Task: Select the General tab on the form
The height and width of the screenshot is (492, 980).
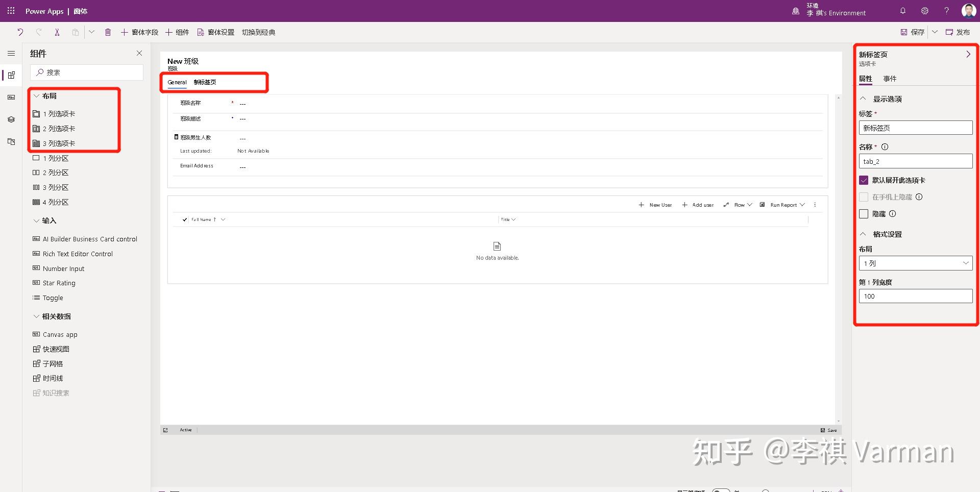Action: pyautogui.click(x=177, y=82)
